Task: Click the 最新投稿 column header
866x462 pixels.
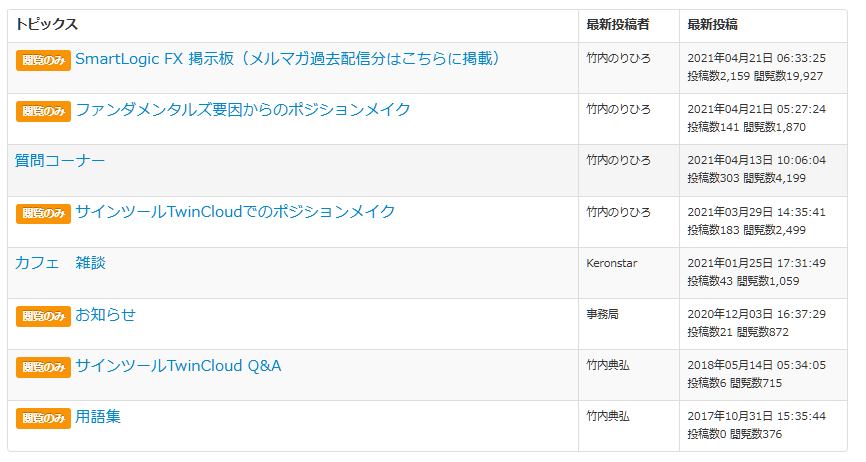Action: [x=712, y=24]
